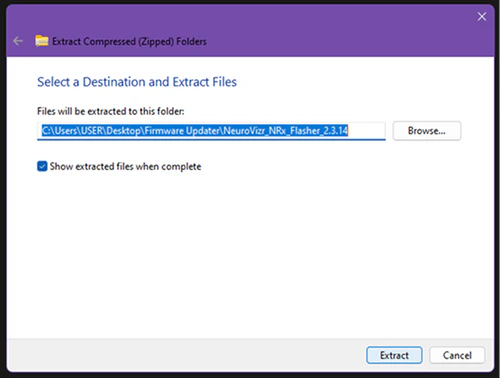Click the gray footer bar left of Extract

(187, 355)
